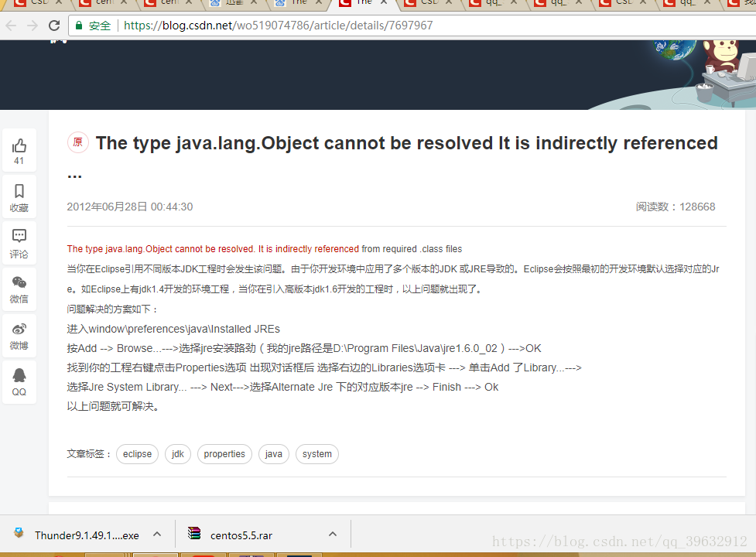Click the line about Jre System Library

point(282,387)
